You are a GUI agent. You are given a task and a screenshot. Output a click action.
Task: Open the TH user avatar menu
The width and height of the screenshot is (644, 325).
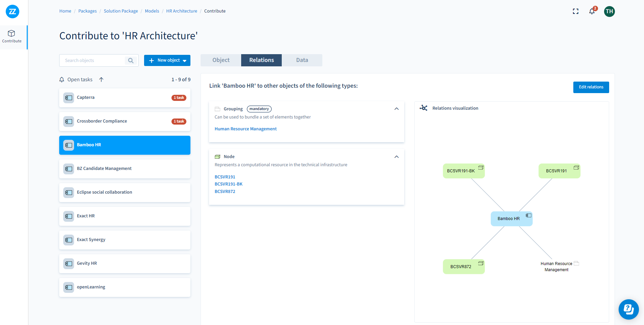pyautogui.click(x=609, y=11)
